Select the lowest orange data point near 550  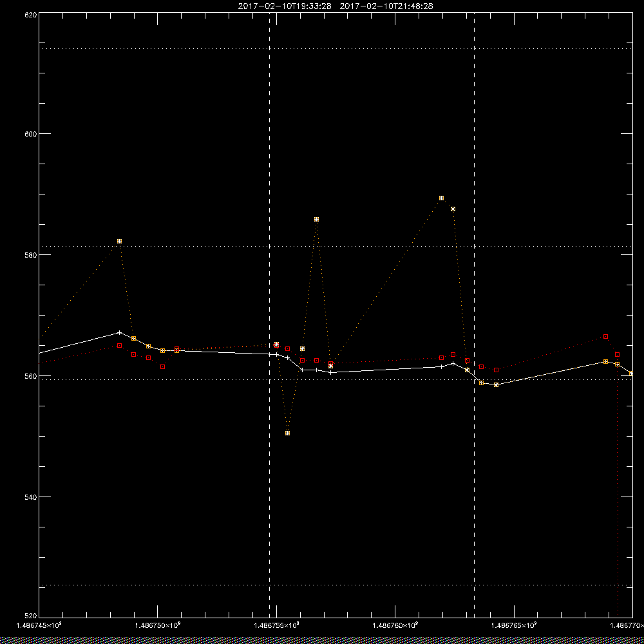(287, 433)
